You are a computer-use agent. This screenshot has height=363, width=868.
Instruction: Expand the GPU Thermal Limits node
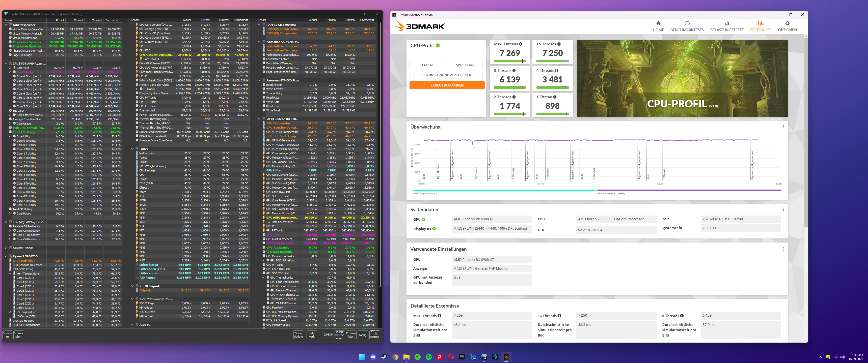pyautogui.click(x=264, y=278)
